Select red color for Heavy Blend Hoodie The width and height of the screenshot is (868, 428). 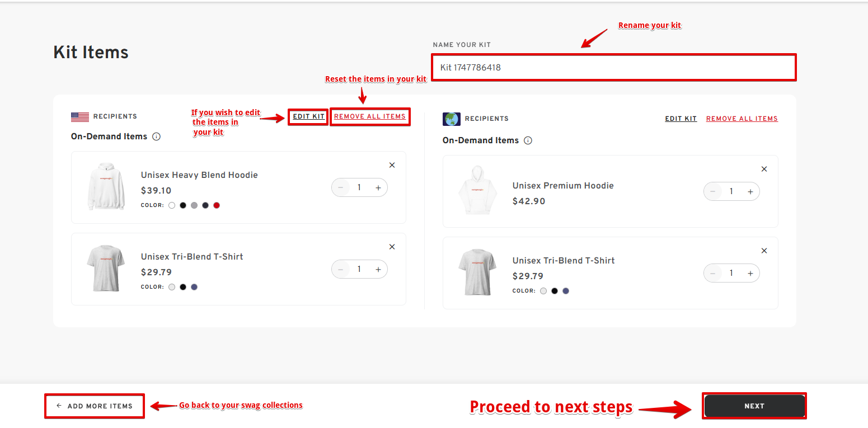coord(217,205)
